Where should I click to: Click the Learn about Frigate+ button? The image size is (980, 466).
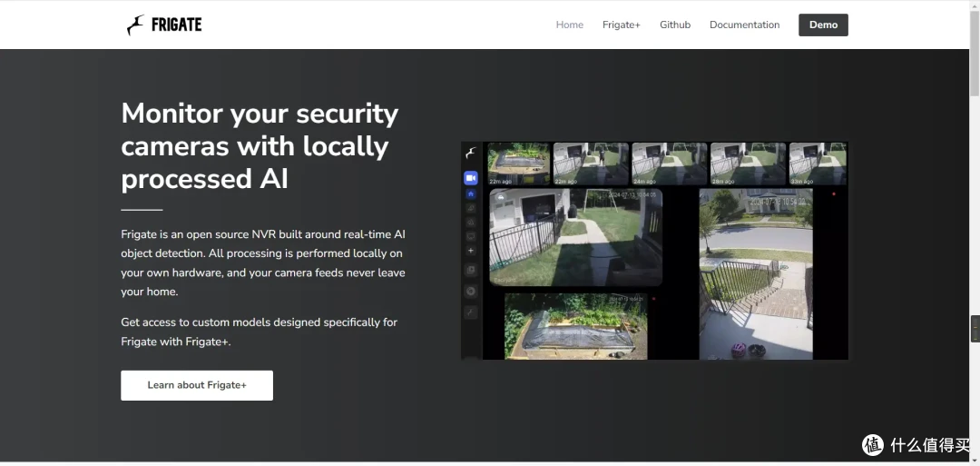197,385
